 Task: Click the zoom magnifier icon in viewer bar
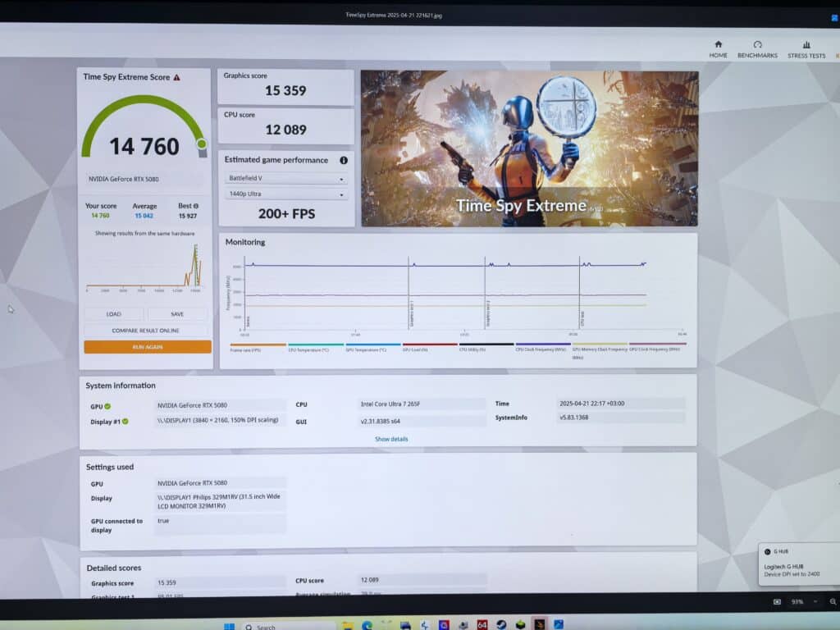[833, 601]
